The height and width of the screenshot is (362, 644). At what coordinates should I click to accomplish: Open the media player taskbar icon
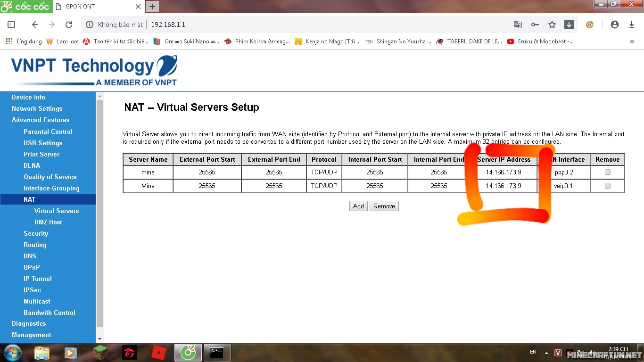[x=71, y=353]
